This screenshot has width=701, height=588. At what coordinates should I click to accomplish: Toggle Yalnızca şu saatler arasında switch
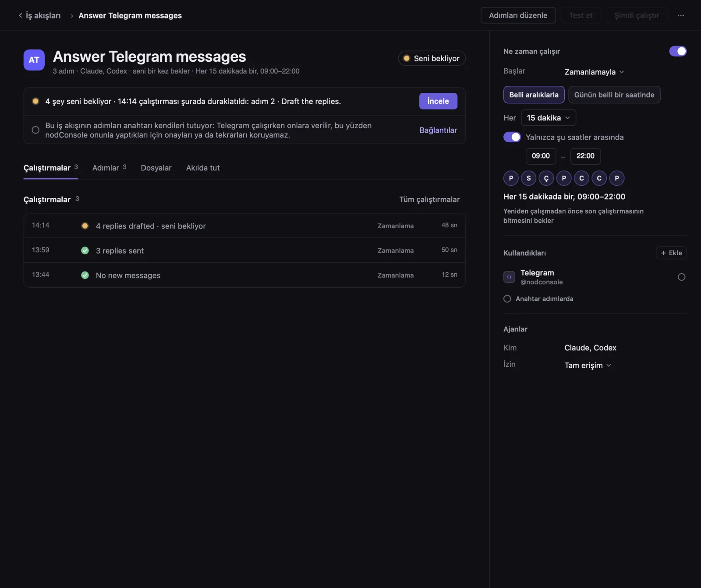coord(512,137)
